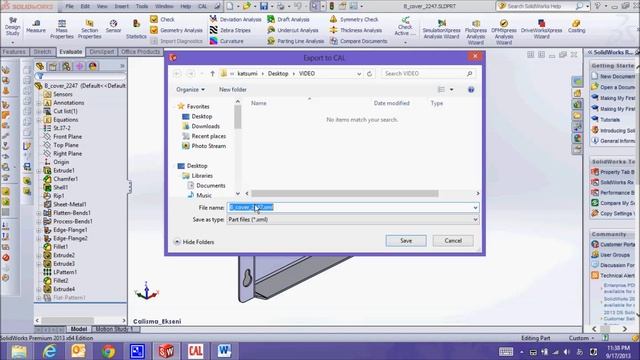This screenshot has width=640, height=360.
Task: Click Save in Export dialog
Action: 406,241
